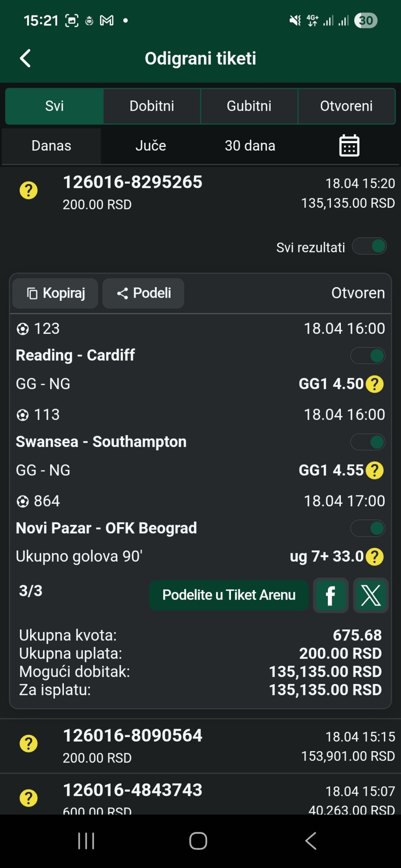Share the ticket on Facebook
401x868 pixels.
point(330,595)
